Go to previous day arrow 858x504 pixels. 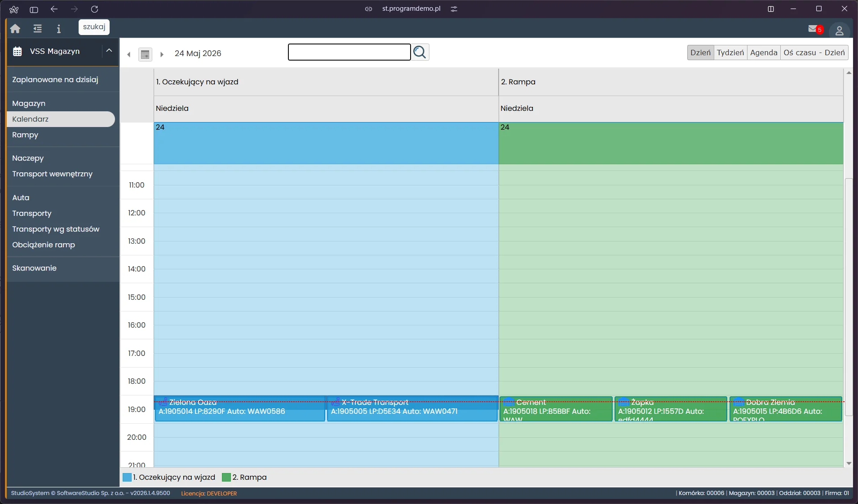point(129,54)
